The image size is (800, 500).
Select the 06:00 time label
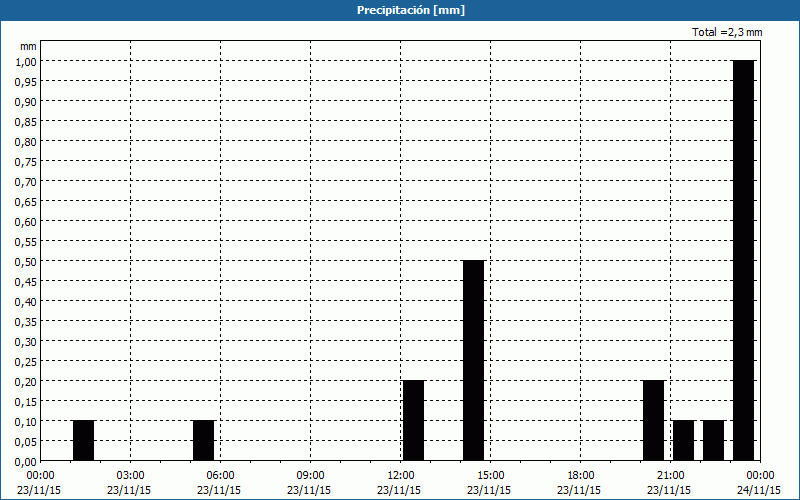coord(220,476)
